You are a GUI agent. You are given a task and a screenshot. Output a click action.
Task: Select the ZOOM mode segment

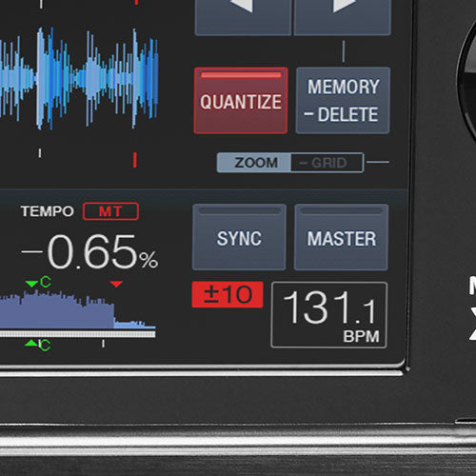click(x=254, y=163)
